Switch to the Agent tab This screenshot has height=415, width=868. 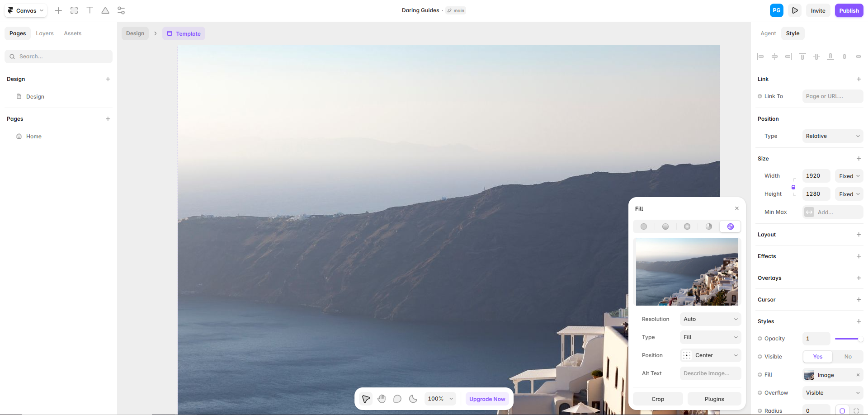768,33
